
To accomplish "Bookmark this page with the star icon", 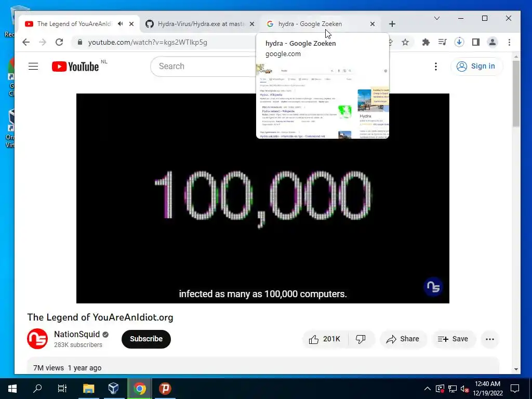I will pos(405,42).
